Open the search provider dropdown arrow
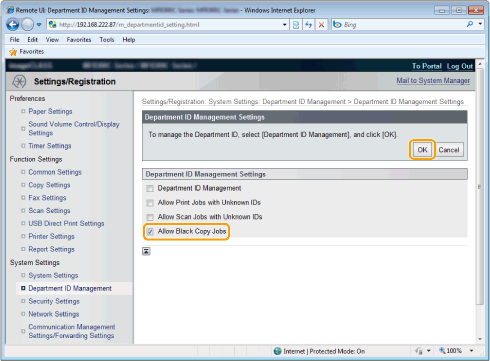This screenshot has width=490, height=361. point(480,24)
